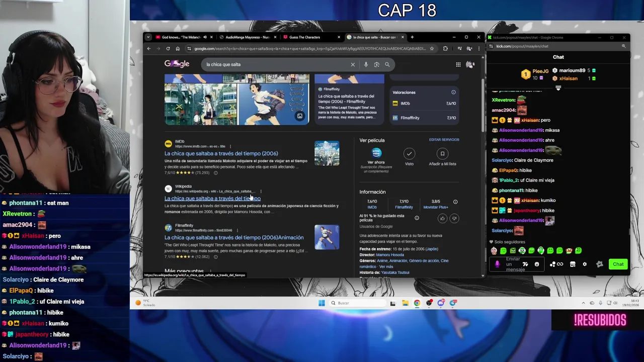The image size is (644, 362).
Task: Click the thumbs up like button
Action: (x=442, y=218)
